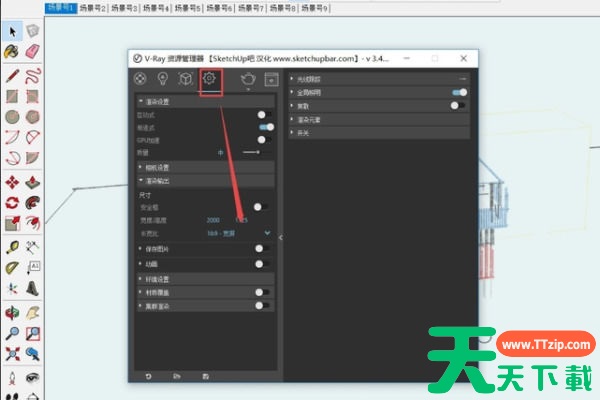The height and width of the screenshot is (400, 600).
Task: Open V-Ray settings gear tab
Action: pos(210,79)
